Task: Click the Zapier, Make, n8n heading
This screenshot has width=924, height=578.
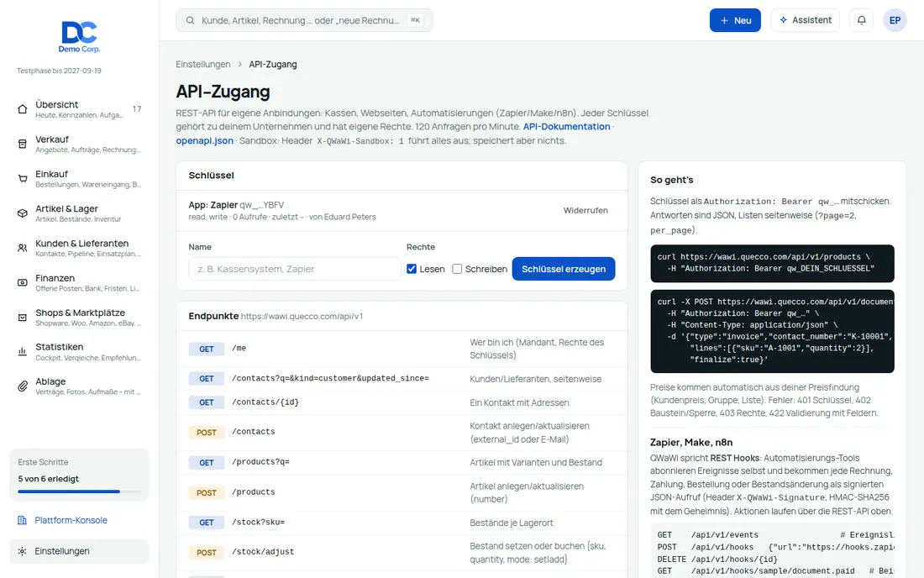Action: [x=691, y=443]
